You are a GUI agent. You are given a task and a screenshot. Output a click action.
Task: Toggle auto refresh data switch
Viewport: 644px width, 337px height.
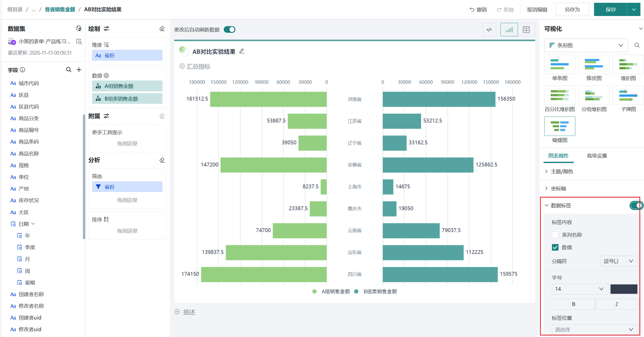[x=229, y=30]
